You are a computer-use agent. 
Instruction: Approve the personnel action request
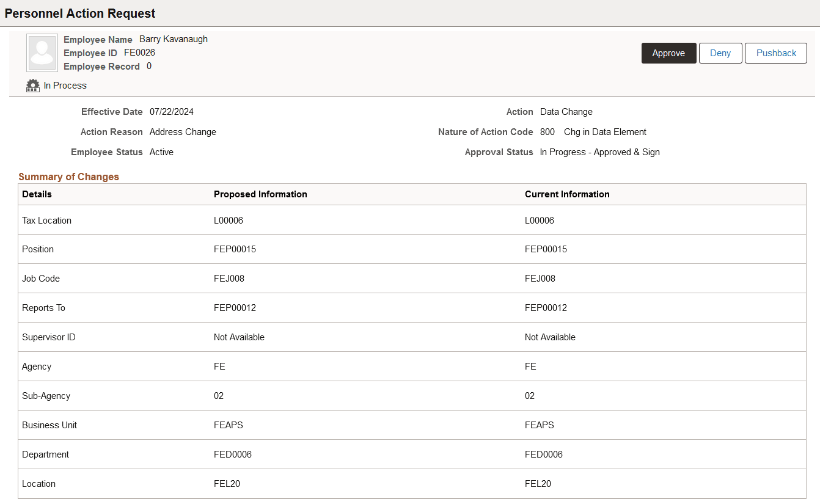pos(668,53)
